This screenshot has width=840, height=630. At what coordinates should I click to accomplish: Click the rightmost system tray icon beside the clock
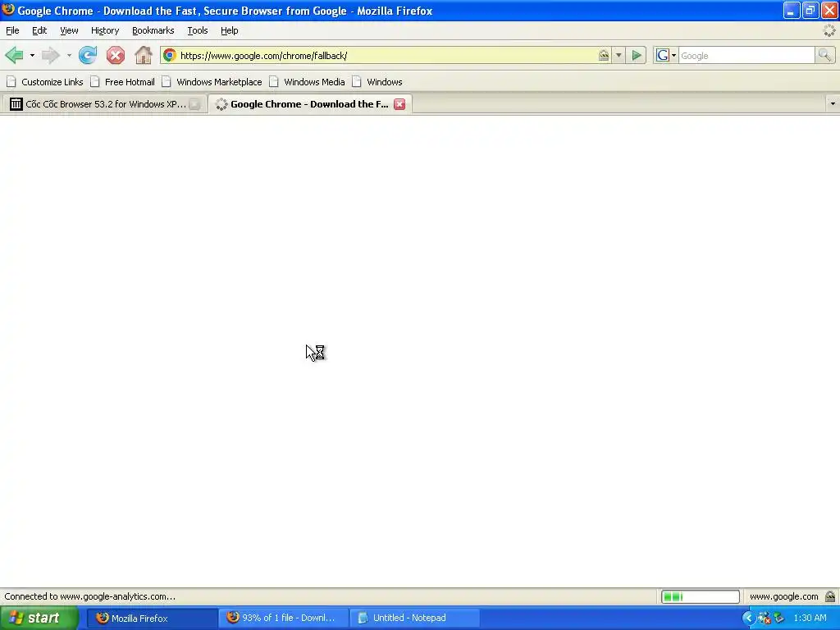779,619
